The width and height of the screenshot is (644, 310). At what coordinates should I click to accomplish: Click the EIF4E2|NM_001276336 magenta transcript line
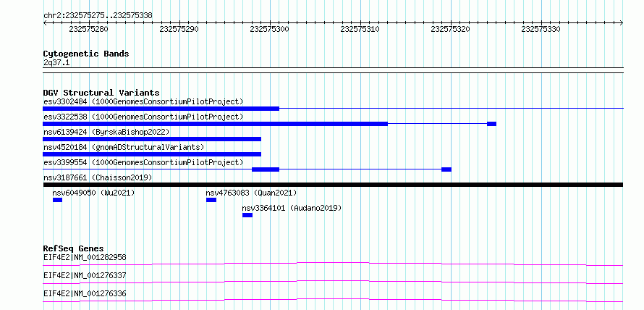[x=333, y=300]
